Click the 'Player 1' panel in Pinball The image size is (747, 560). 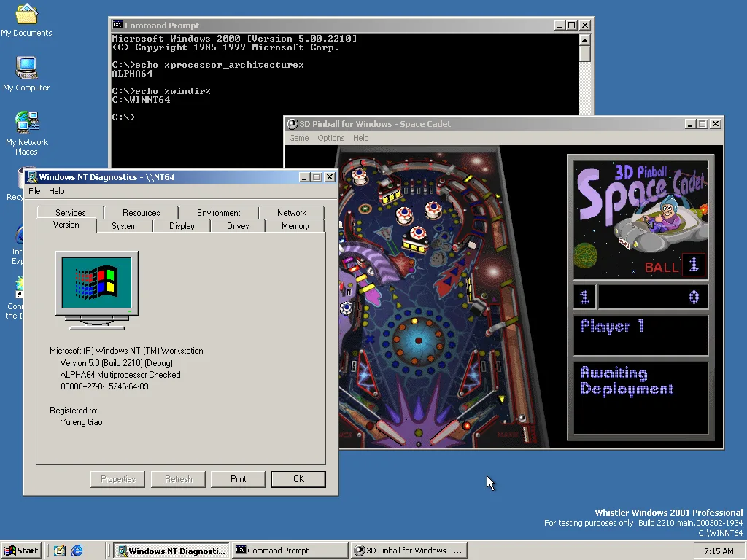(640, 335)
